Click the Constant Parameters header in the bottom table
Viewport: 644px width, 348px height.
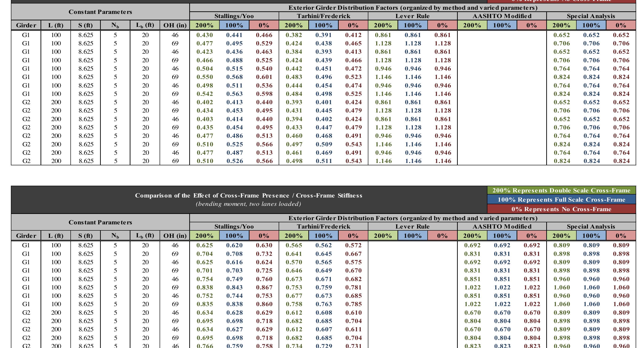(100, 222)
